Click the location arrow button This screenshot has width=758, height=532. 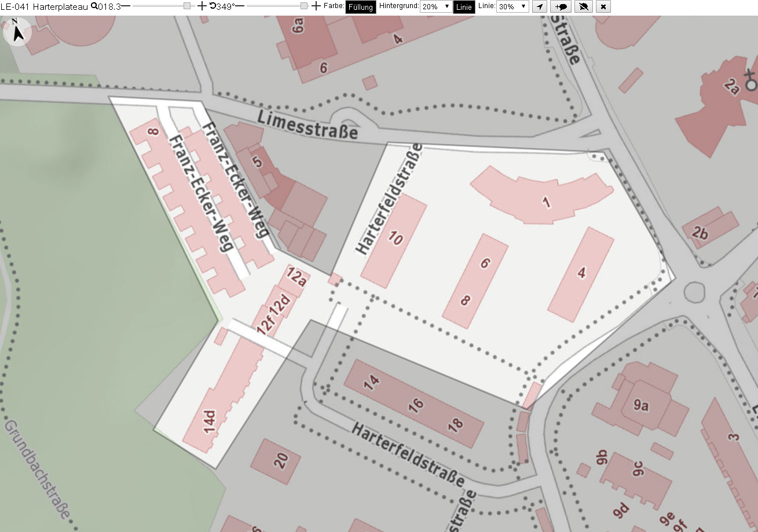point(539,6)
